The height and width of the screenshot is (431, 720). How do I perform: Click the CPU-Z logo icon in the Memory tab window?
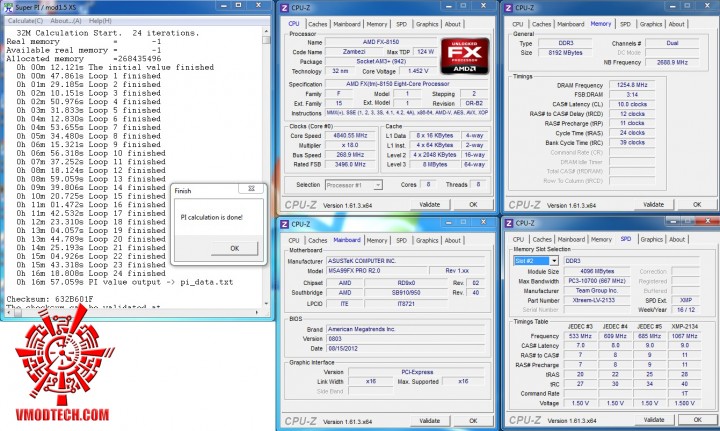(508, 8)
